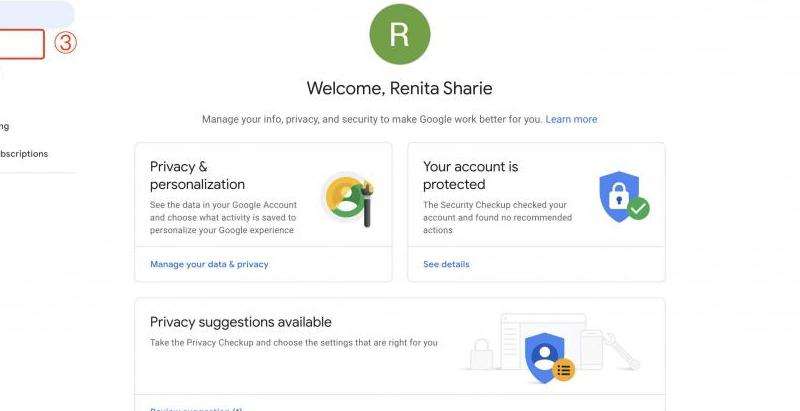The image size is (800, 411).
Task: Click the "Your account is protected" heading
Action: tap(471, 175)
